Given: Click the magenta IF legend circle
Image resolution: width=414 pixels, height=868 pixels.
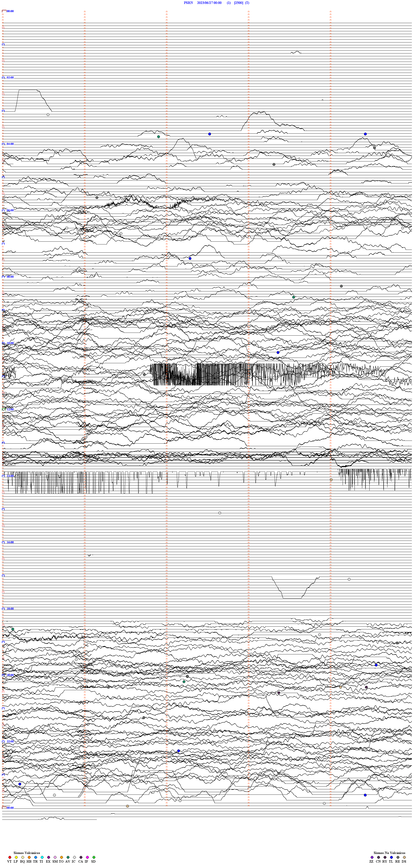Looking at the screenshot, I should pos(87,857).
